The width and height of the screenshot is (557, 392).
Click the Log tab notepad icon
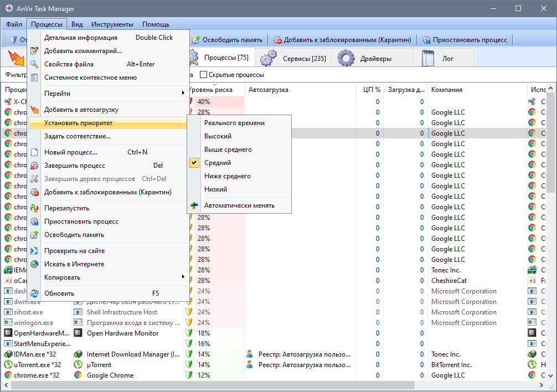coord(428,58)
